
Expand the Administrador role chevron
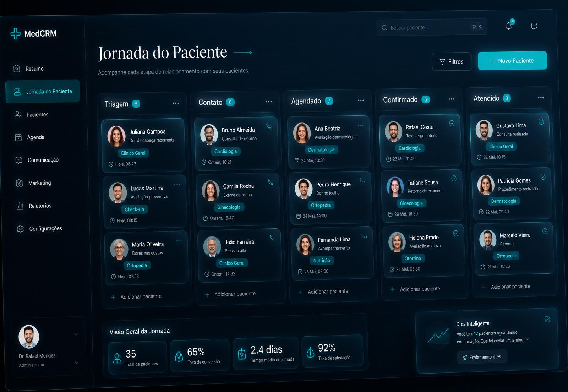tap(76, 363)
